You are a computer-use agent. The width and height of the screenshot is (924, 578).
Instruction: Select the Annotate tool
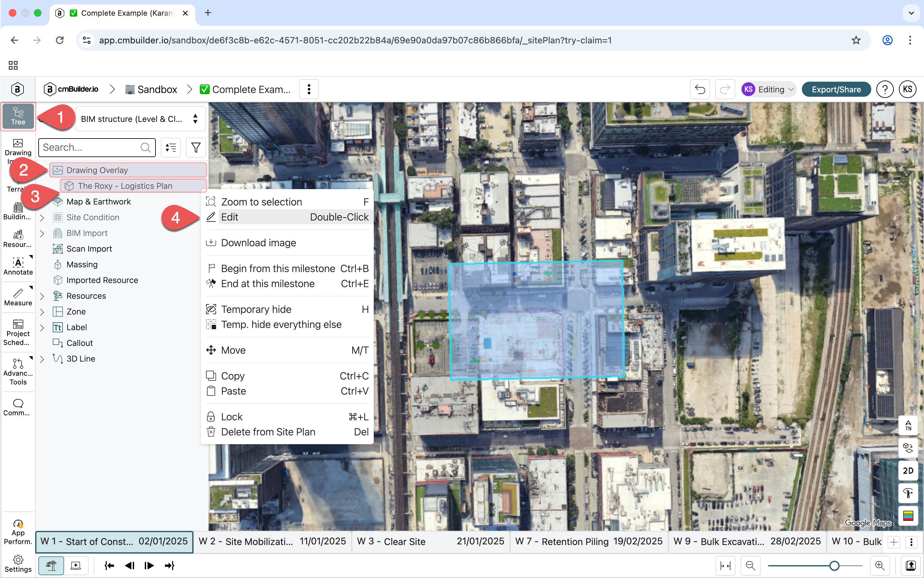pyautogui.click(x=18, y=266)
